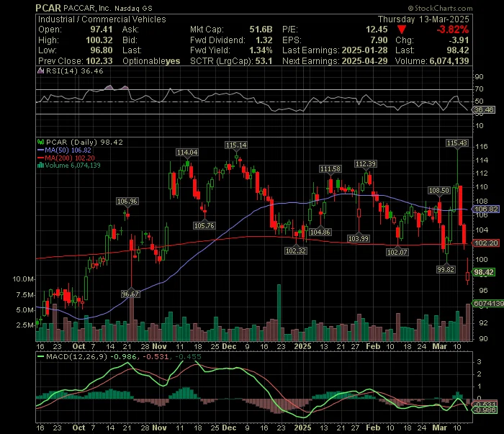
Task: Click the Chg value -3.91
Action: pos(459,40)
